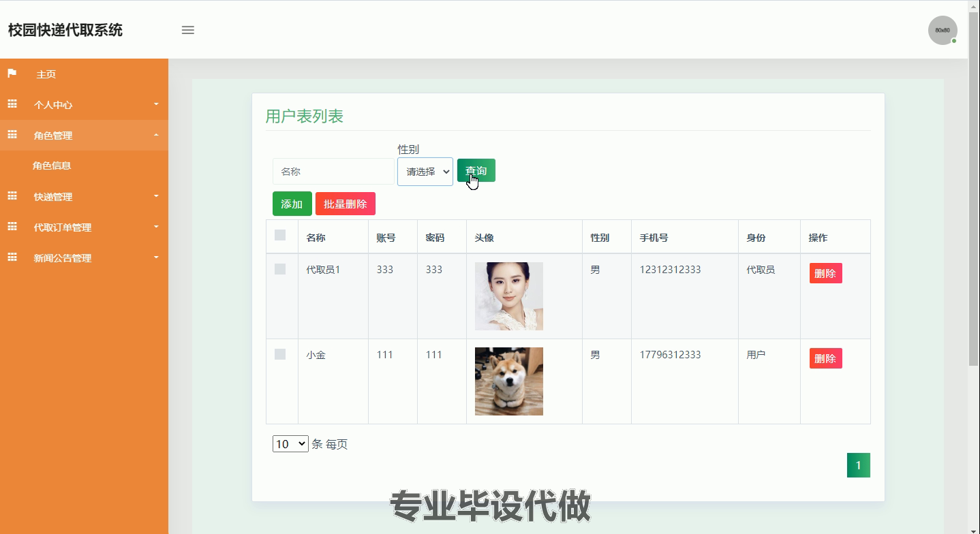Click the grid icon beside 新闻公告管理
The height and width of the screenshot is (534, 980).
[x=12, y=257]
